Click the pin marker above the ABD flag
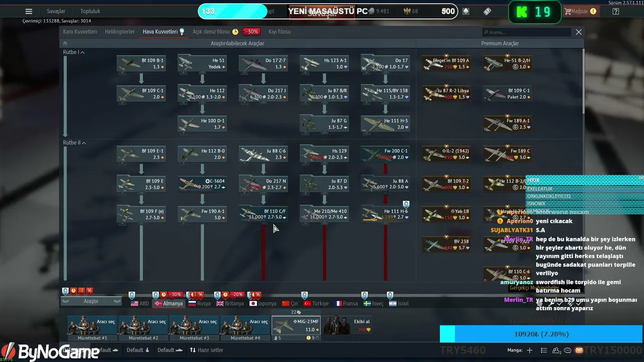Viewport: 644px width, 362px height. 132,295
